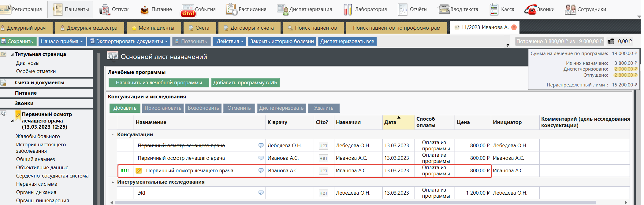Click the Питание cake icon

pos(144,10)
